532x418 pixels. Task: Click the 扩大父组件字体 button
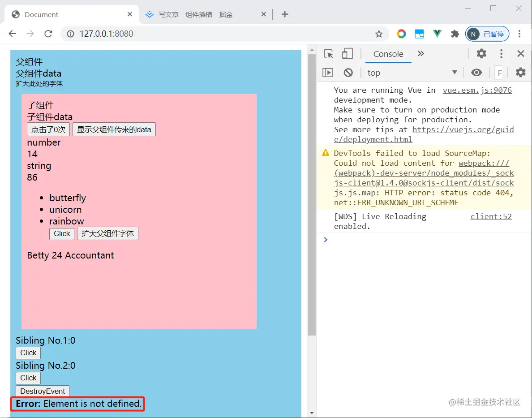[107, 233]
